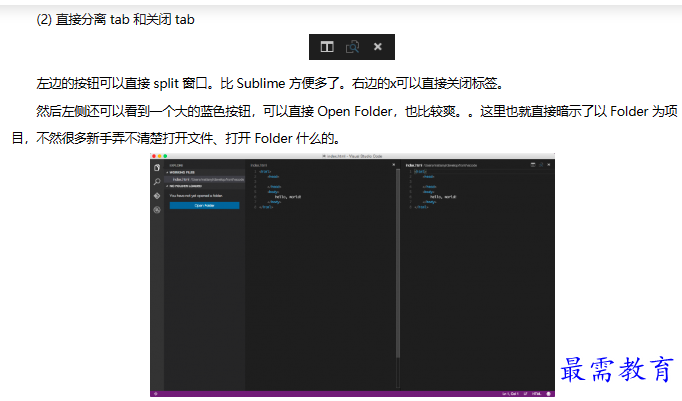Click the icon at the left of the purple status bar
This screenshot has width=682, height=401.
coord(155,394)
